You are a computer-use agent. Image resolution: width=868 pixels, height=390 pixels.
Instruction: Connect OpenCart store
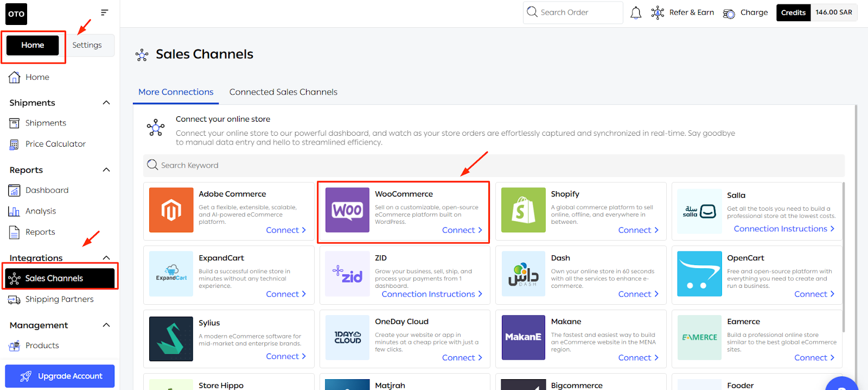(814, 294)
